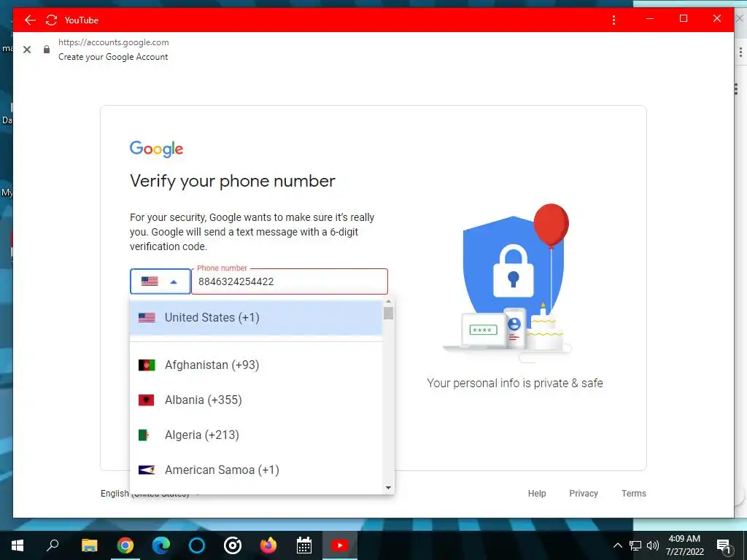This screenshot has height=560, width=747.
Task: Open the Privacy link in the footer
Action: pos(584,494)
